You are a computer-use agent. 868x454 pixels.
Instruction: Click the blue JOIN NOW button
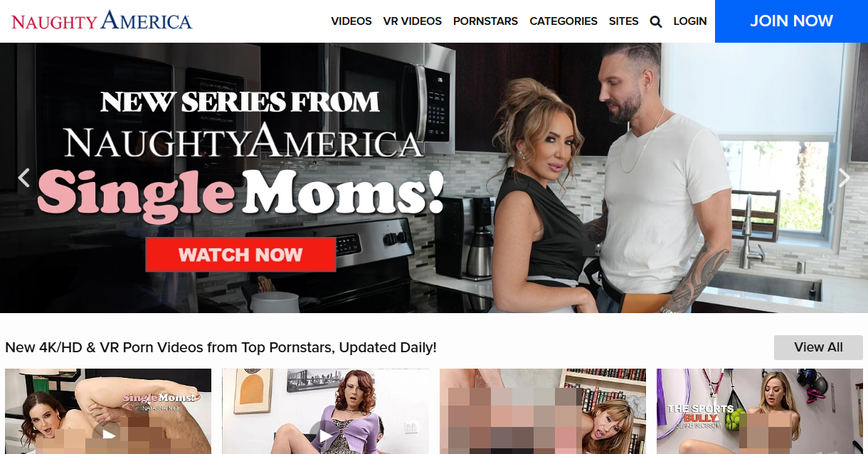[x=791, y=21]
